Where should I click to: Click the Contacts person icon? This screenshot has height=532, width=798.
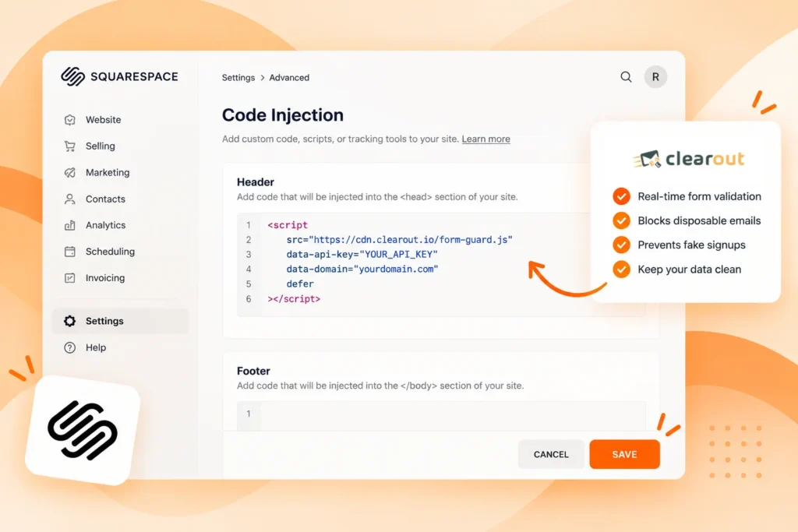(x=69, y=199)
